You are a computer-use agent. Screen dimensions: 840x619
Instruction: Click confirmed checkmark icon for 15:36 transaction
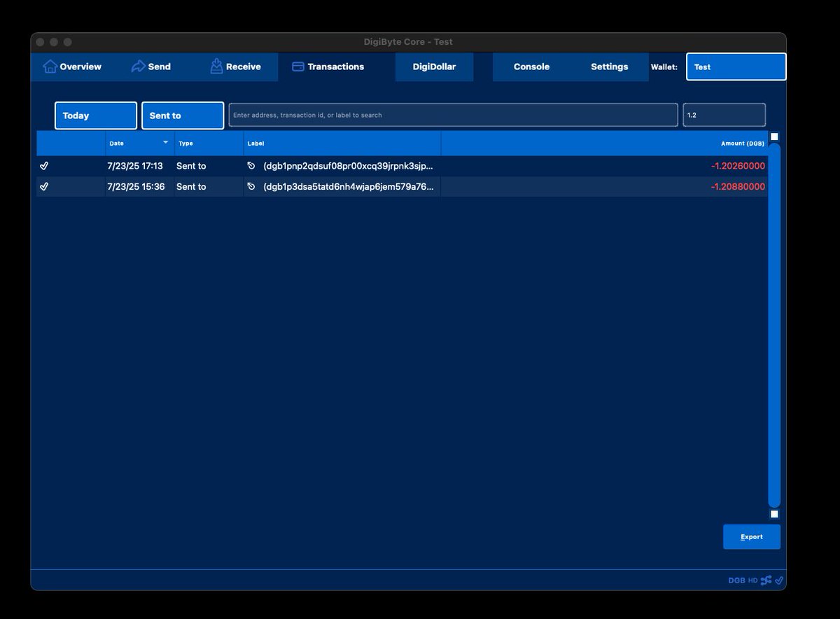(44, 186)
